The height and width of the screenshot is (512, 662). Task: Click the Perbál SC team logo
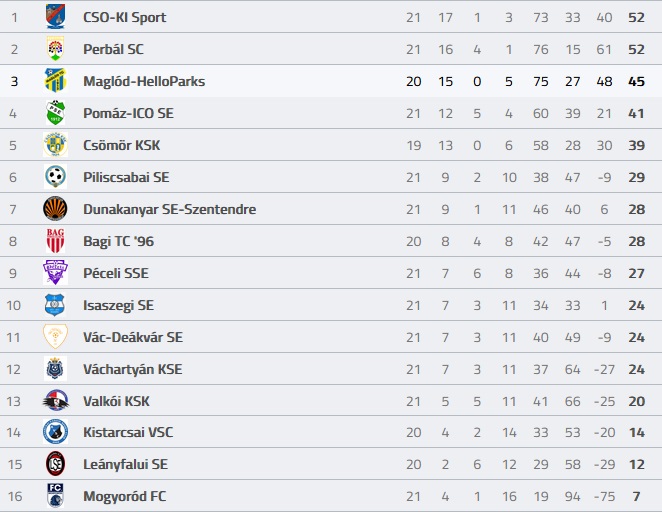pyautogui.click(x=55, y=49)
